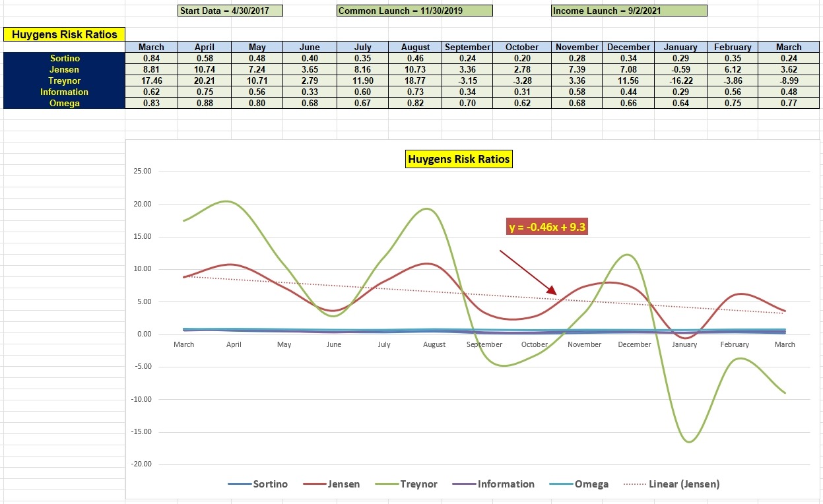Click the -20.00 label on the chart's vertical axis
823x504 pixels.
click(x=141, y=464)
